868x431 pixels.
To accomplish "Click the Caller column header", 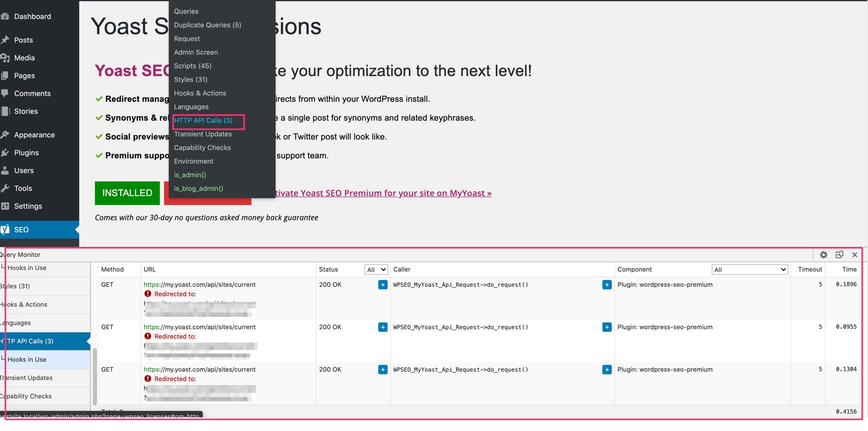I will pyautogui.click(x=402, y=270).
